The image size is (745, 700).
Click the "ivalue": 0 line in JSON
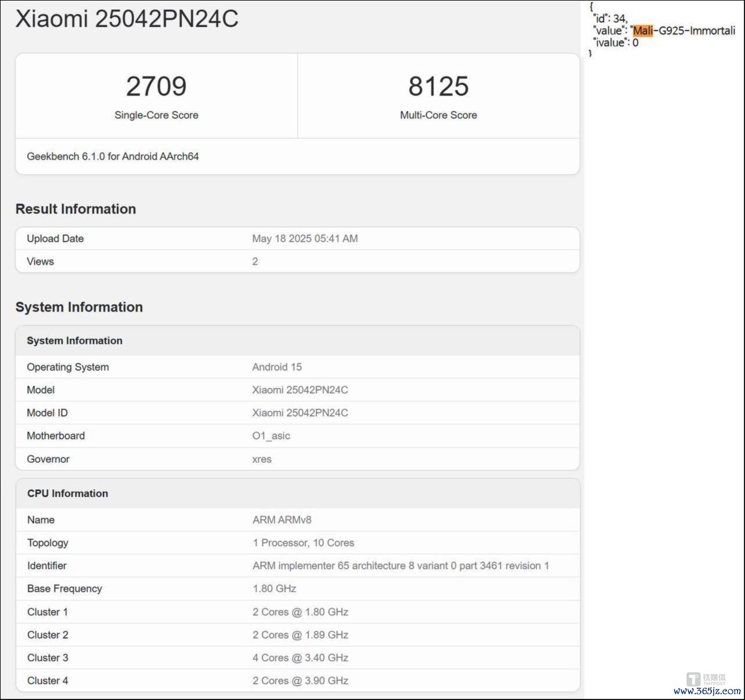pyautogui.click(x=616, y=43)
